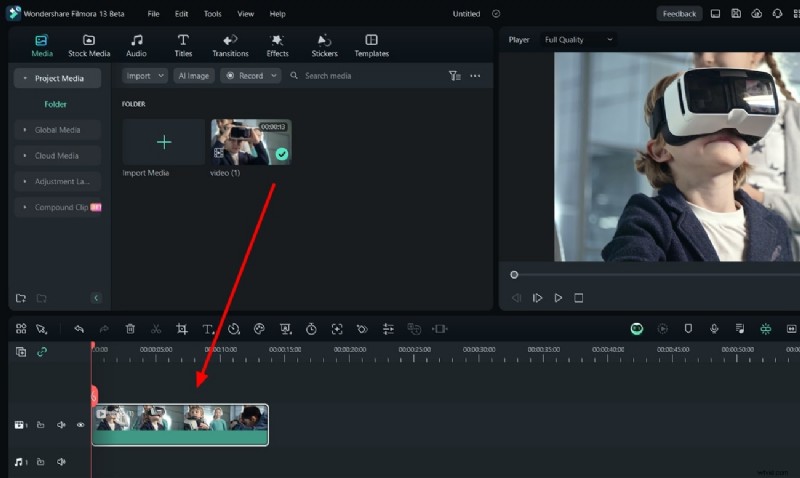Open the View menu
Image resolution: width=800 pixels, height=478 pixels.
(245, 14)
